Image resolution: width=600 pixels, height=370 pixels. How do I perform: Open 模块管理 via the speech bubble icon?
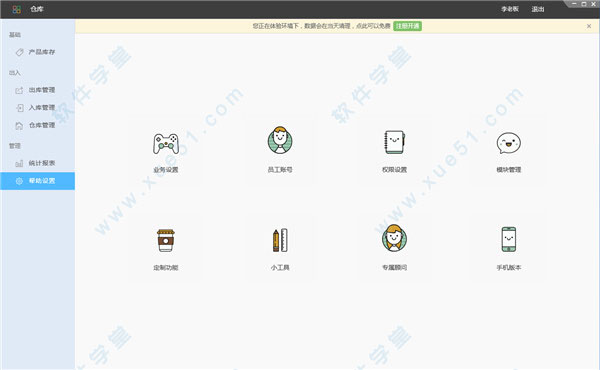[509, 143]
